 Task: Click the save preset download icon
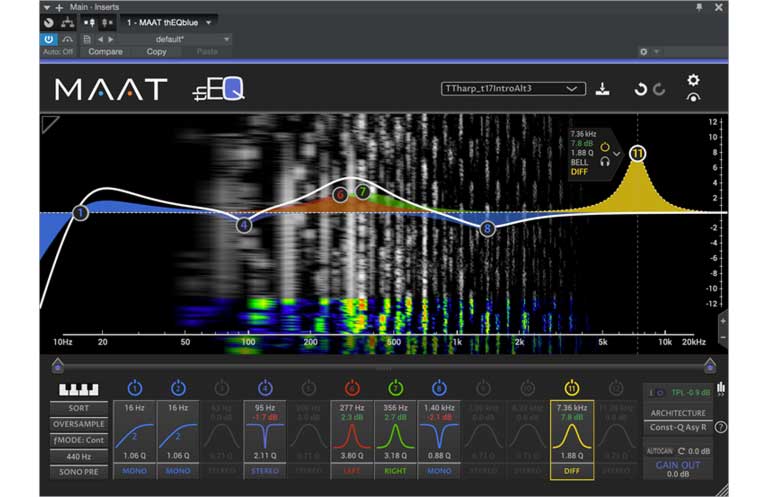click(602, 89)
